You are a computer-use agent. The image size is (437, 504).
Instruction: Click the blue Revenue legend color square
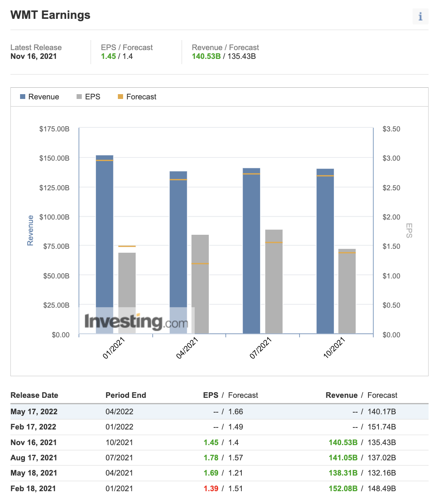pos(23,97)
